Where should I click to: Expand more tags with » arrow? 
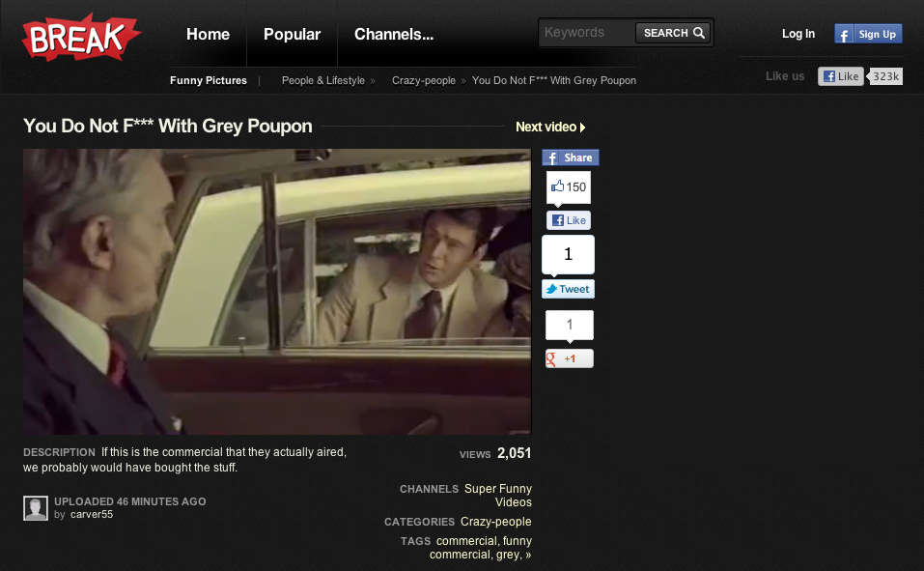coord(528,555)
